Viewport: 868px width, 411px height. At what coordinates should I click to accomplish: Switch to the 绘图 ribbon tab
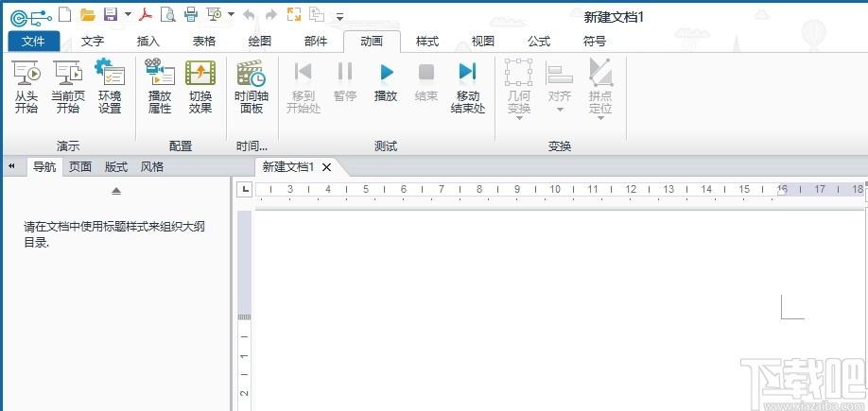tap(260, 41)
